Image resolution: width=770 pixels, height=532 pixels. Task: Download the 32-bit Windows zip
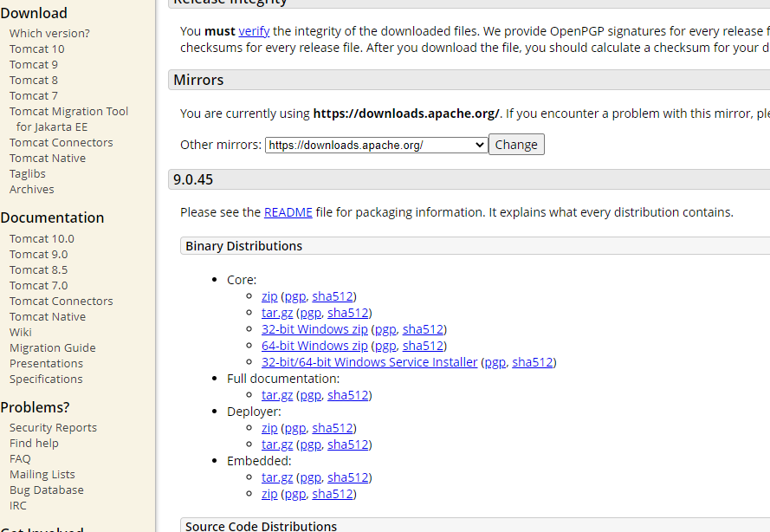coord(314,329)
